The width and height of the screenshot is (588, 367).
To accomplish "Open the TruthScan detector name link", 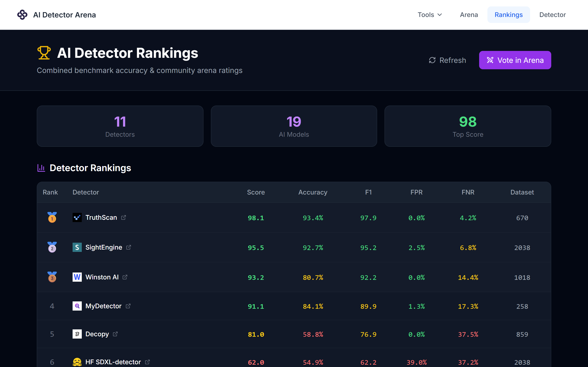I will tap(101, 217).
